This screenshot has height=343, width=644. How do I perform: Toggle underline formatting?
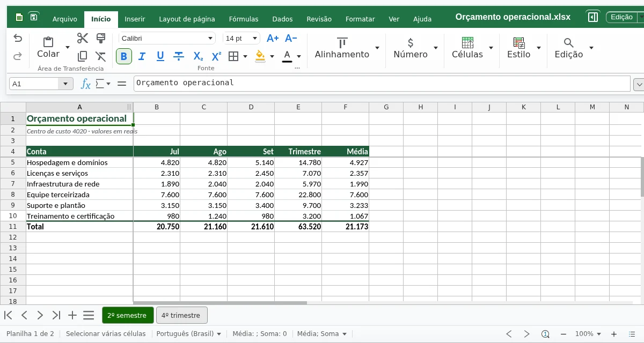pyautogui.click(x=160, y=56)
